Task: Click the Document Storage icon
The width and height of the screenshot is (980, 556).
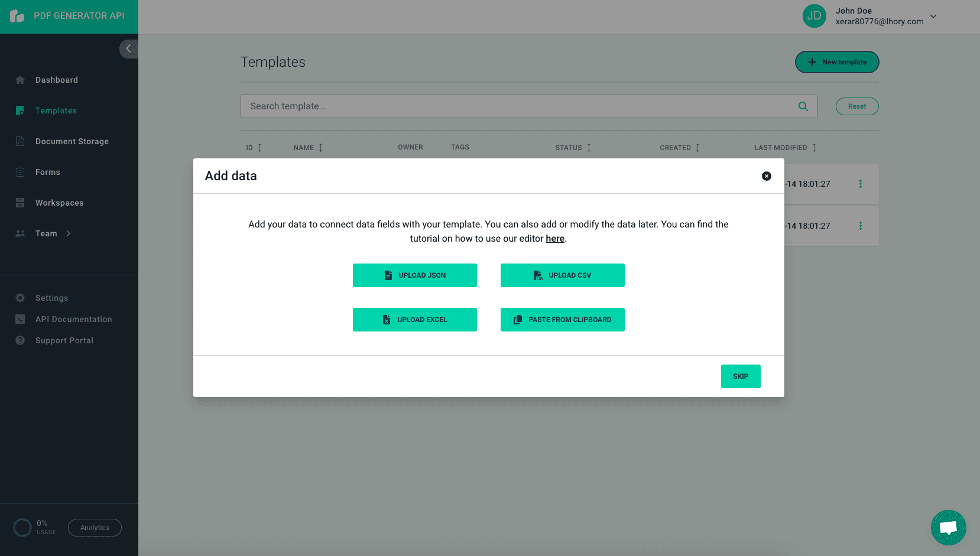Action: click(20, 141)
